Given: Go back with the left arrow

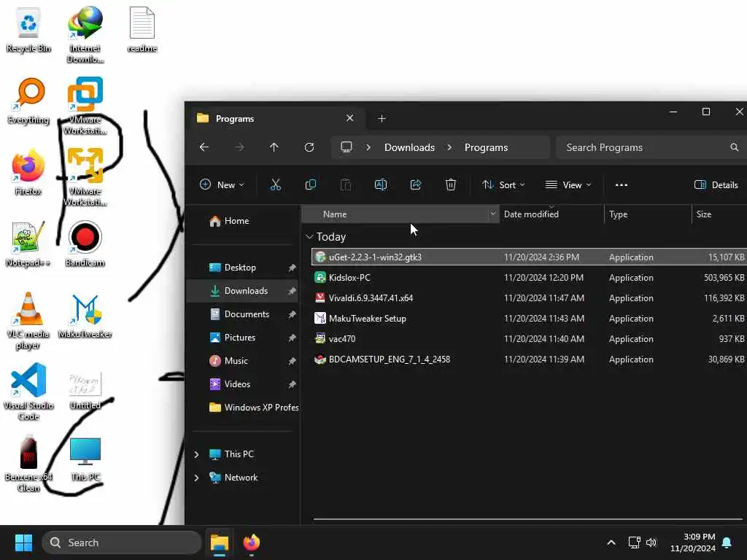Looking at the screenshot, I should [204, 147].
